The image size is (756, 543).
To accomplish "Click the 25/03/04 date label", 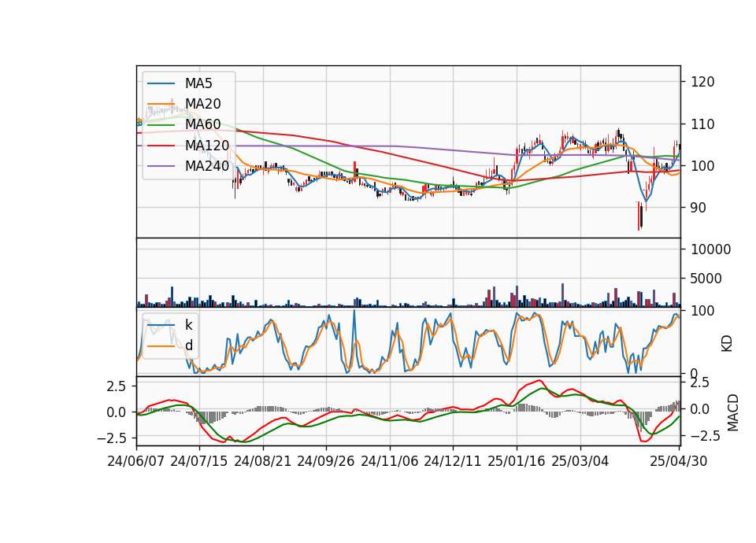I will [x=580, y=461].
